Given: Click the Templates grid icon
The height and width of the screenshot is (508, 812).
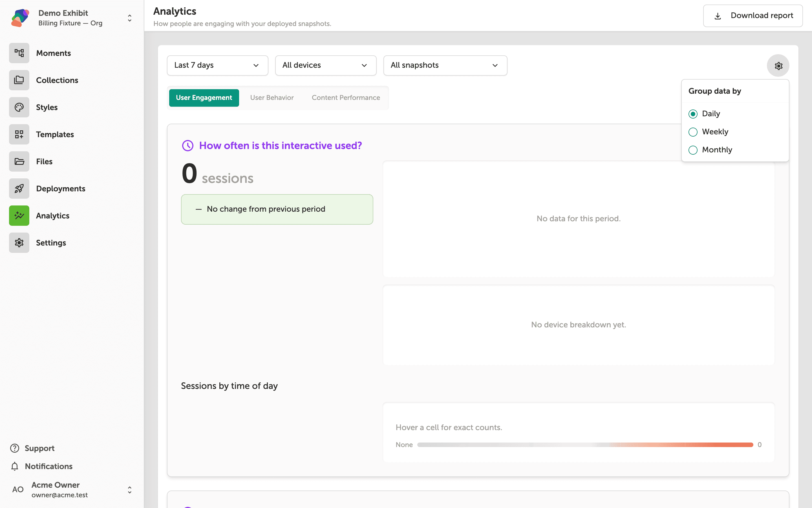Looking at the screenshot, I should pos(19,134).
